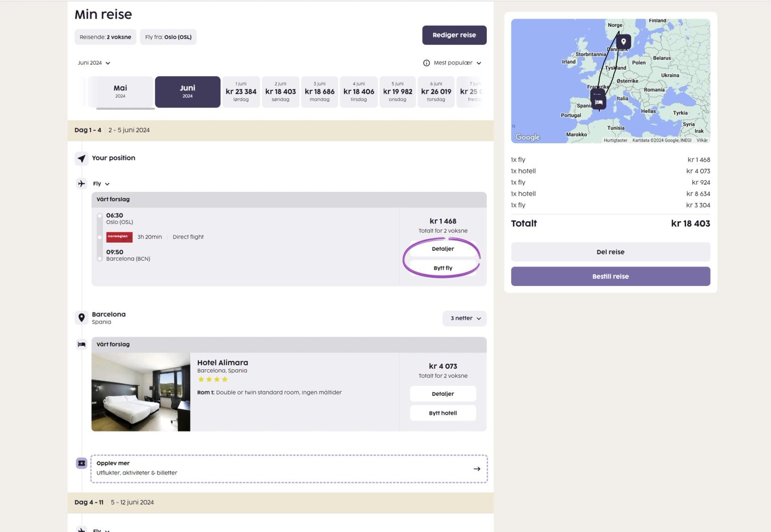Screen dimensions: 771x532
Task: Click the 1x fly kr 924 row
Action: (610, 182)
